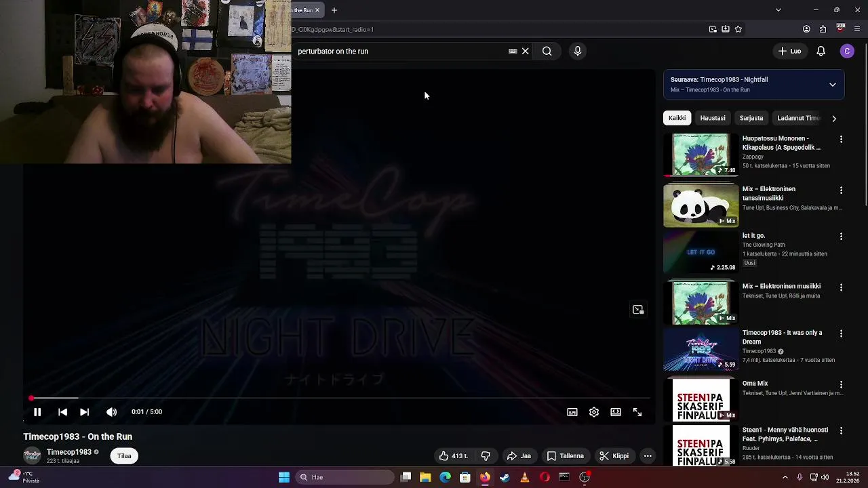Image resolution: width=868 pixels, height=488 pixels.
Task: Open options for Mix – Elektroninen musiikki
Action: click(842, 287)
